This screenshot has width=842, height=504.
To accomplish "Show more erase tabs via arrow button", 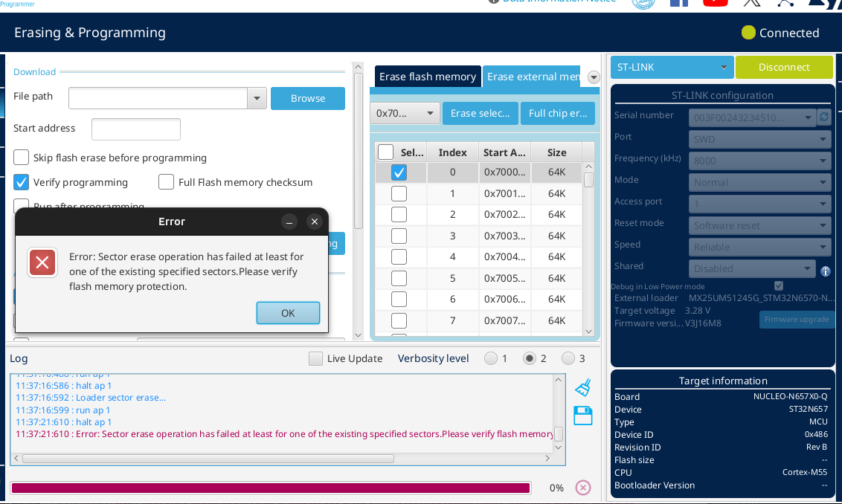I will 594,77.
